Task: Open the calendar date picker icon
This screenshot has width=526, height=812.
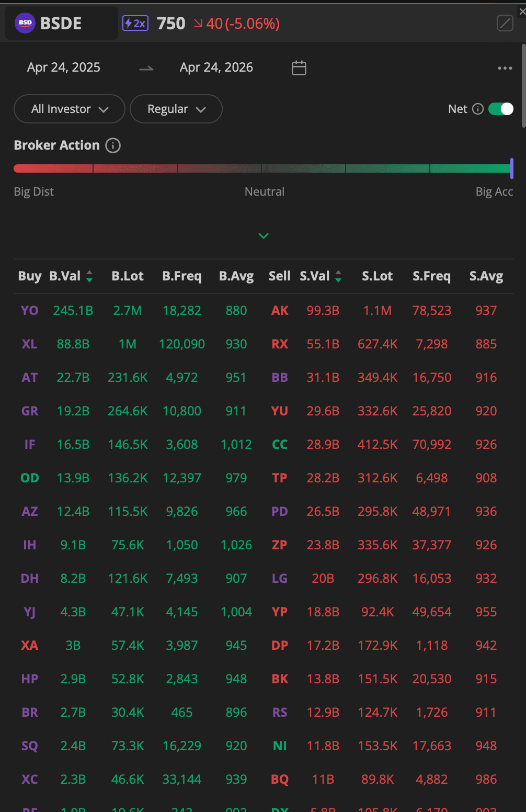Action: 299,67
